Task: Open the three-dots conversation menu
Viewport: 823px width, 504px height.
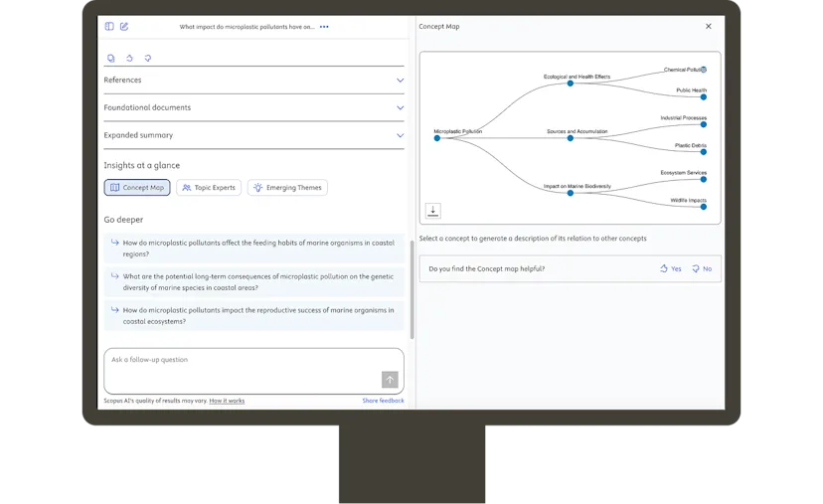Action: coord(324,27)
